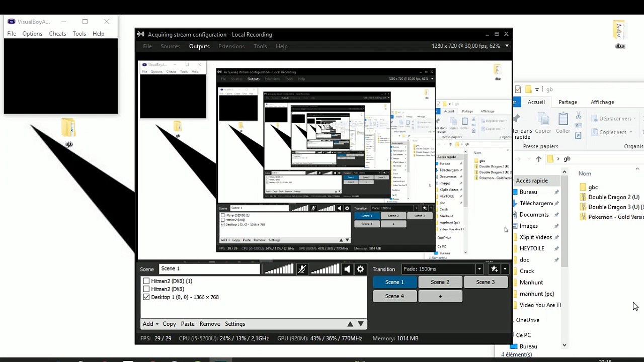Switch to Affichage tab in Explorer
Viewport: 644px width, 362px height.
tap(602, 102)
